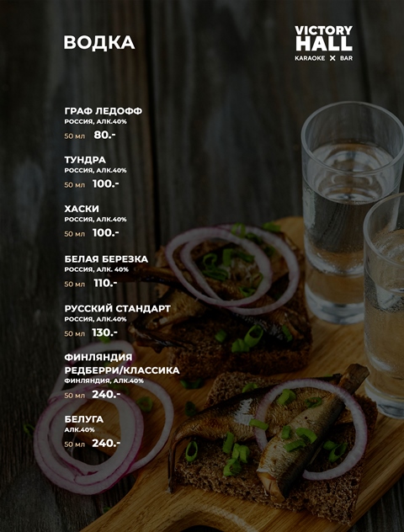The height and width of the screenshot is (532, 404).
Task: Click the 80.- price of Граф Ледофф
Action: 105,135
